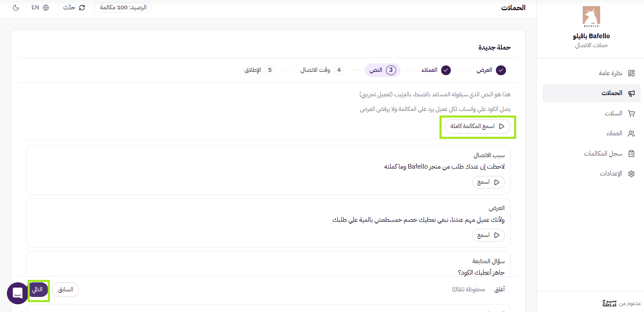Switch language to EN
Screen dimensions: 644x312
click(x=40, y=8)
